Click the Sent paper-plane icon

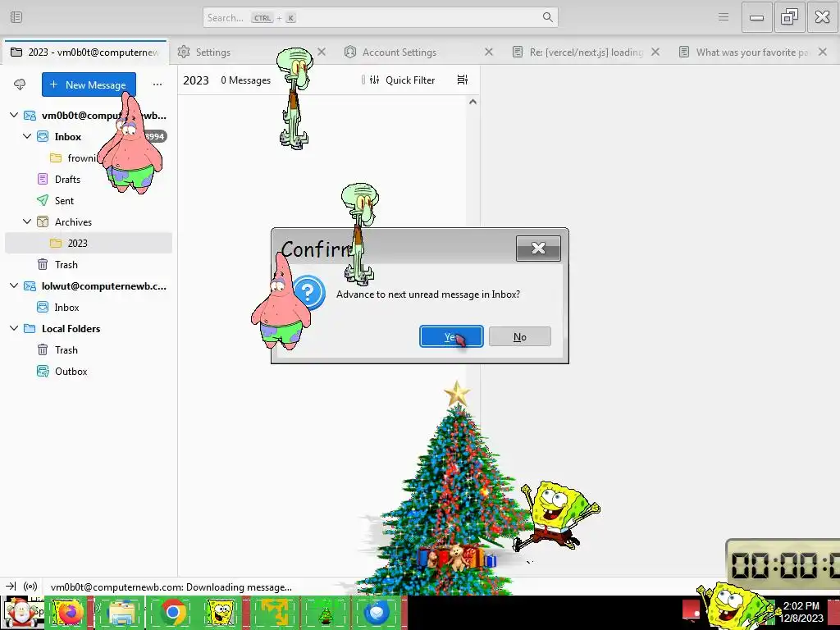(43, 200)
